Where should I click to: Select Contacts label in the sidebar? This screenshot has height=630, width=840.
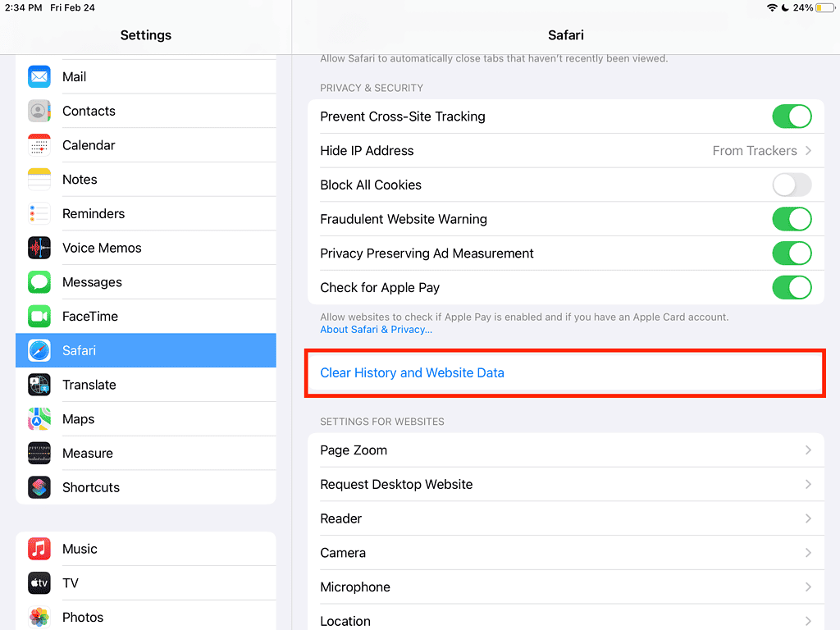pyautogui.click(x=89, y=111)
